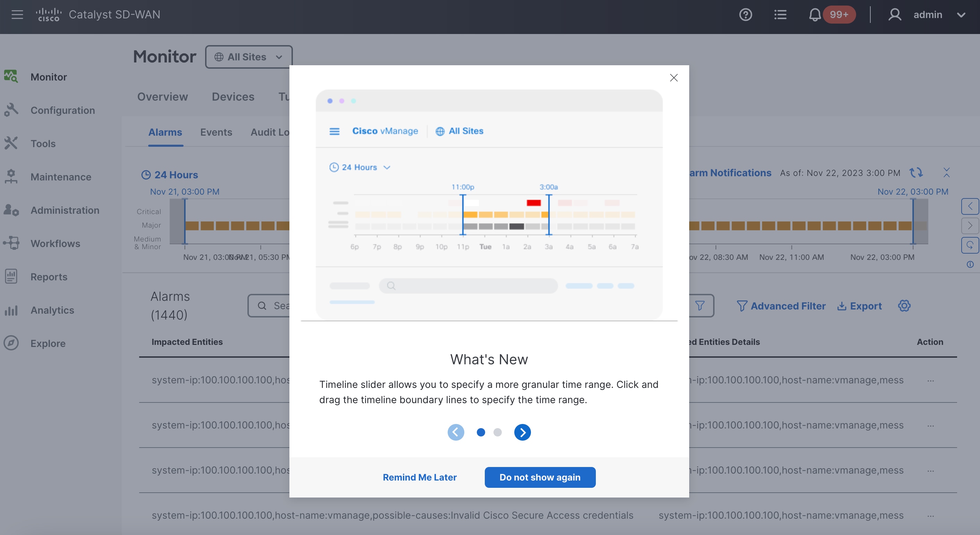
Task: Open Administration in the sidebar
Action: (65, 210)
